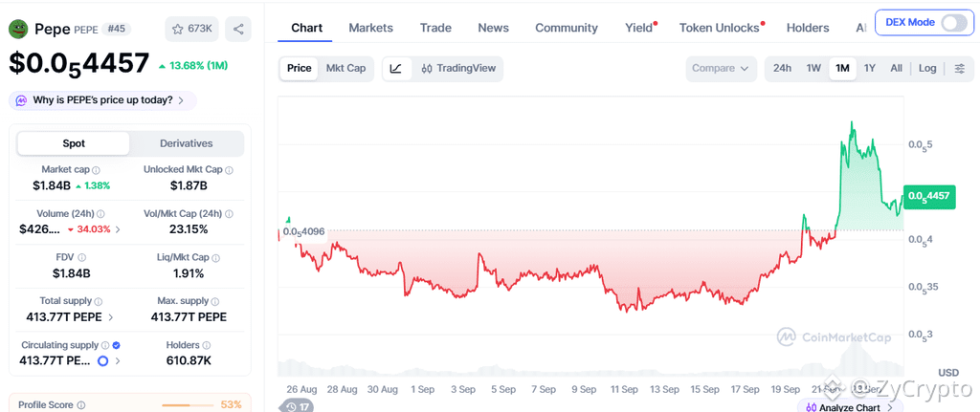The image size is (980, 412).
Task: Click the Holders info icon
Action: tap(207, 345)
